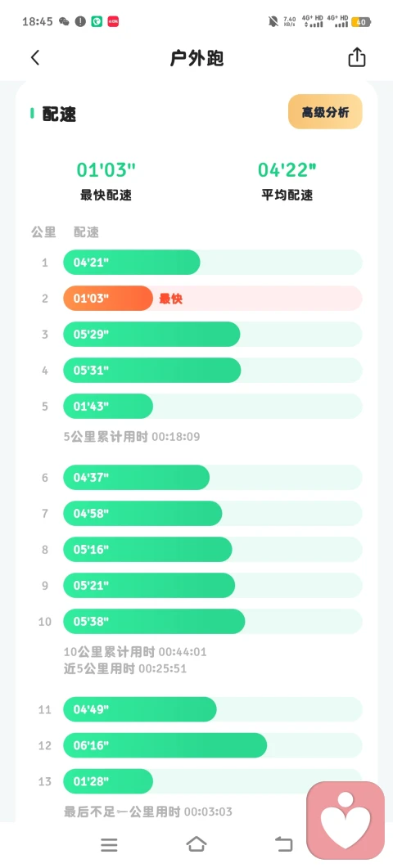Open the share icon at top right

tap(356, 57)
